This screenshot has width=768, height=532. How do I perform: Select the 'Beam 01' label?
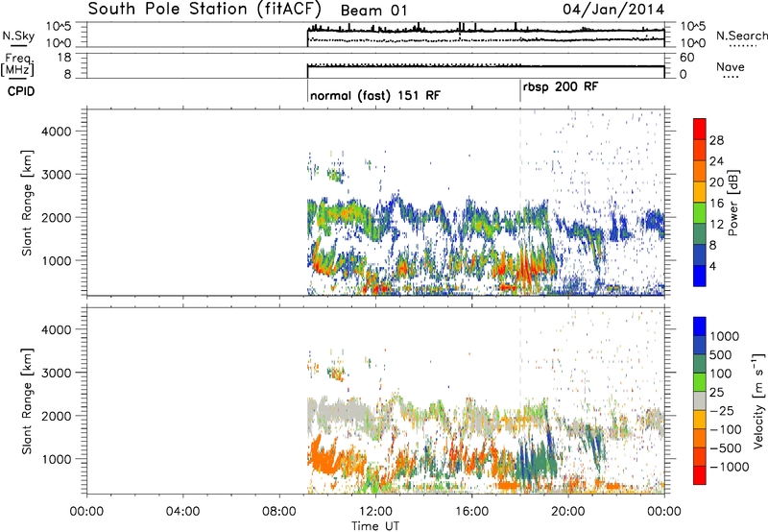tap(373, 11)
